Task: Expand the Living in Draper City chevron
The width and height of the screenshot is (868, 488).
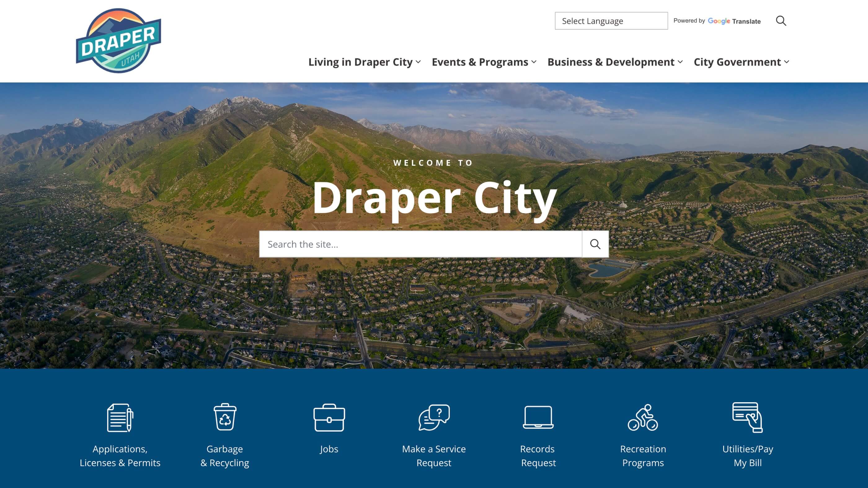Action: point(418,62)
